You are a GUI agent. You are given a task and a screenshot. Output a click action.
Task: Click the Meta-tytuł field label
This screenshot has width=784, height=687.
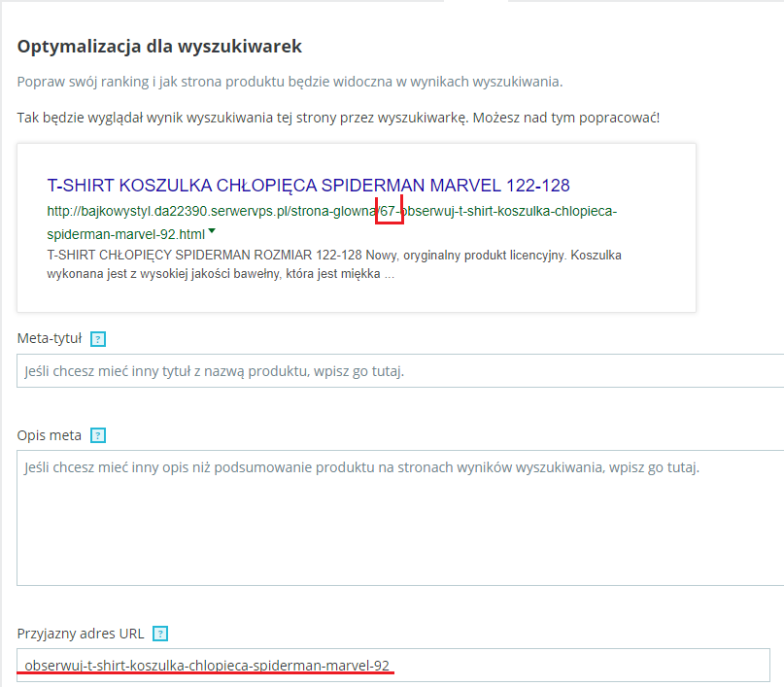pos(50,339)
